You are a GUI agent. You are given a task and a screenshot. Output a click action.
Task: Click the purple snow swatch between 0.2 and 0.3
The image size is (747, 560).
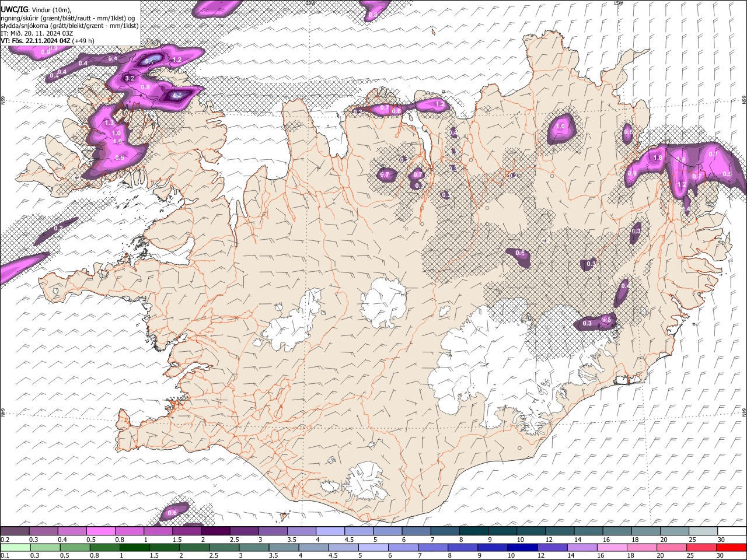(16, 531)
